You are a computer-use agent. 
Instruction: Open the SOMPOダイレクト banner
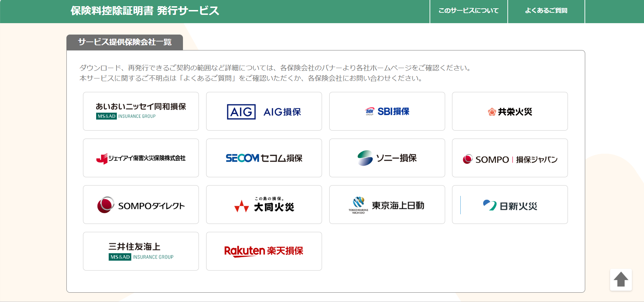141,205
